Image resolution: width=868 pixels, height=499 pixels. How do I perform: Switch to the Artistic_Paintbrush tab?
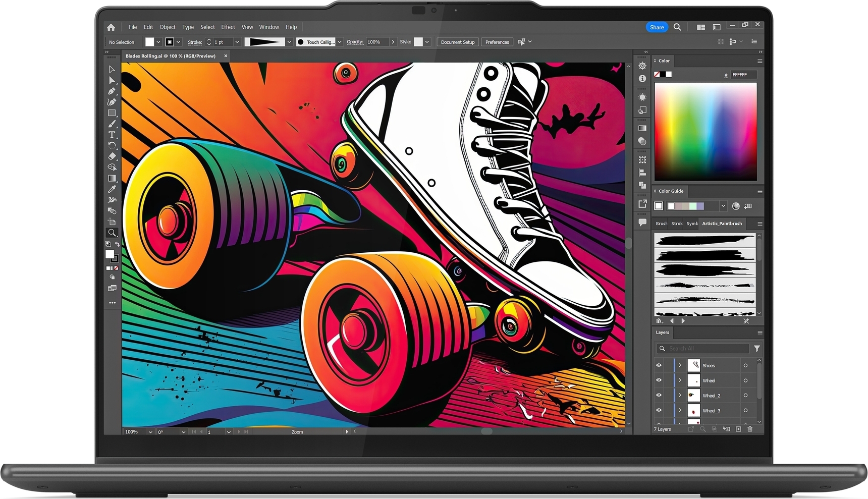[x=722, y=224]
